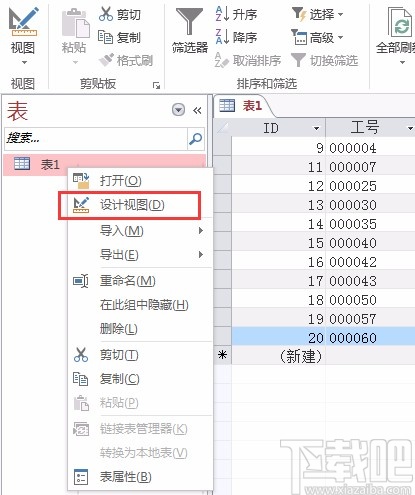Screen dimensions: 415x495
Task: Open the 导入(M) submenu
Action: (140, 230)
